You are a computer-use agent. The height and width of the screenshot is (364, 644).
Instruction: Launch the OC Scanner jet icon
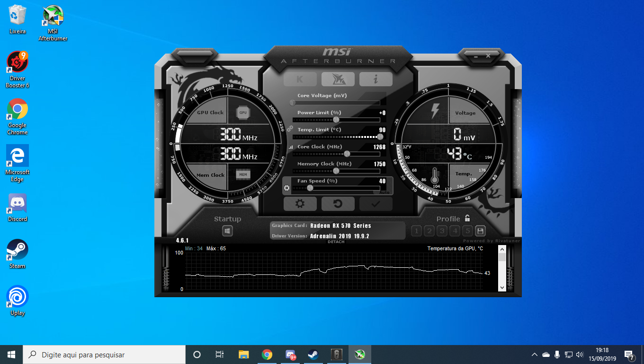coord(338,79)
